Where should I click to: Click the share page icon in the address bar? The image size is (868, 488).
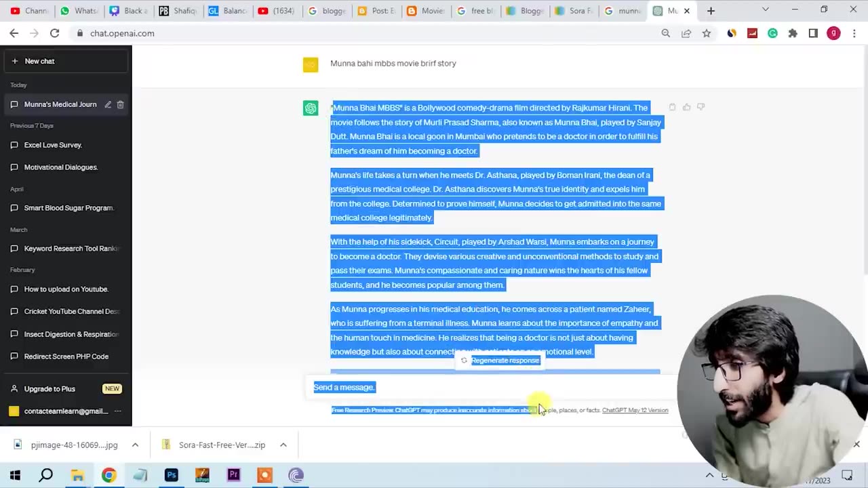coord(686,33)
